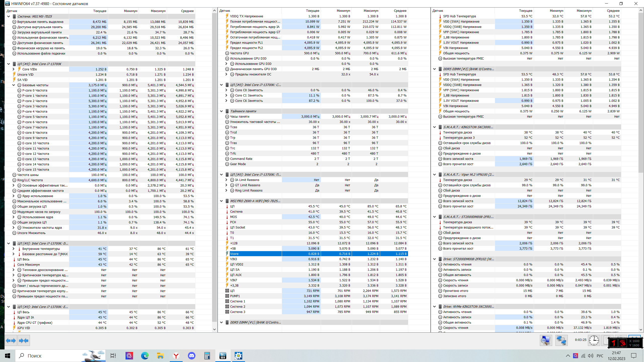Click the red bloody hand overlay icon
The width and height of the screenshot is (644, 362).
[x=622, y=343]
